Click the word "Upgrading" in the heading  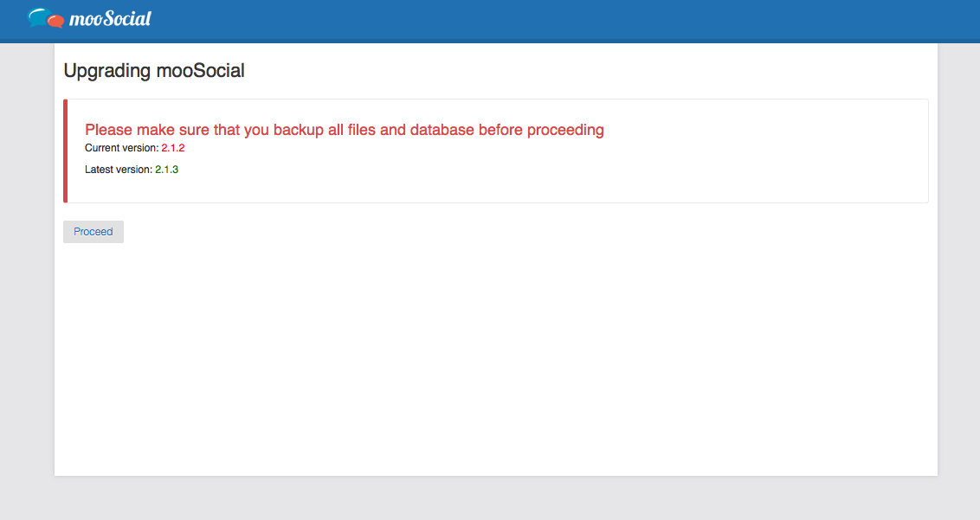point(107,71)
